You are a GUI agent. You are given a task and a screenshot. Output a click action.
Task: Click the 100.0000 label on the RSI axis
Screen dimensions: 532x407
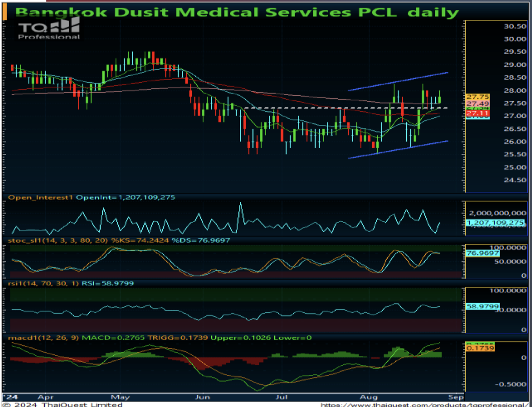507,291
